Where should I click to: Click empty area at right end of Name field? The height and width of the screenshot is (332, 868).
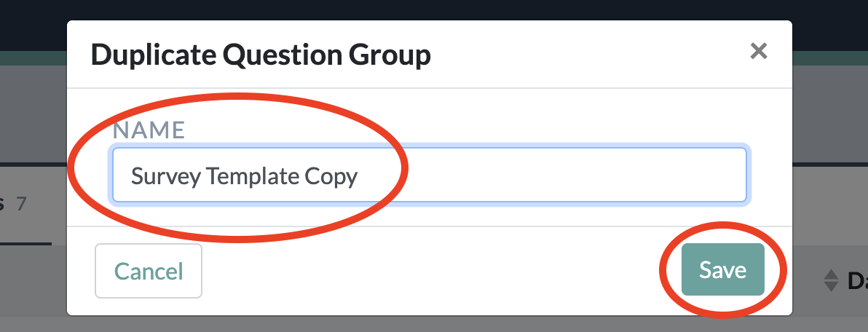coord(553,175)
